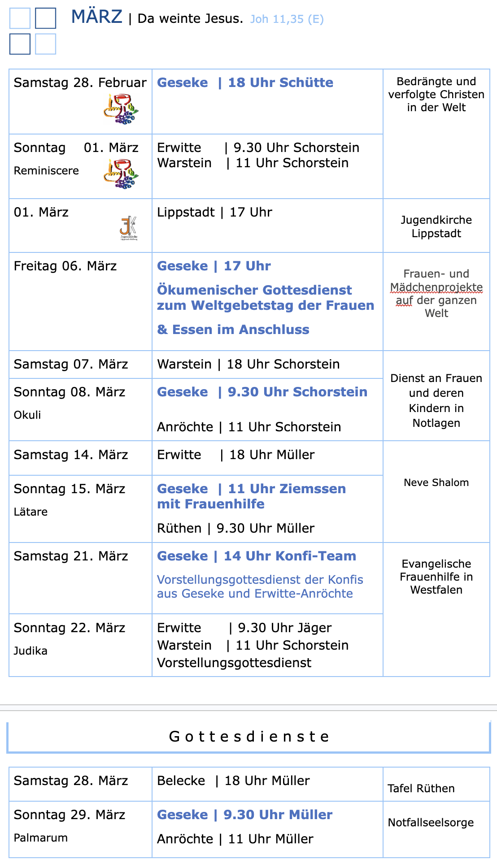Click the light blue bottom-right square of the header logo
This screenshot has width=497, height=868.
point(45,44)
